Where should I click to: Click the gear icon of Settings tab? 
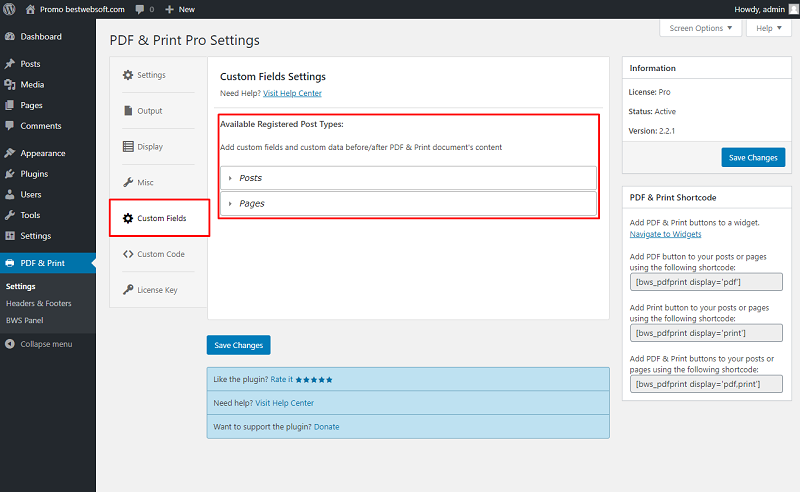point(128,75)
